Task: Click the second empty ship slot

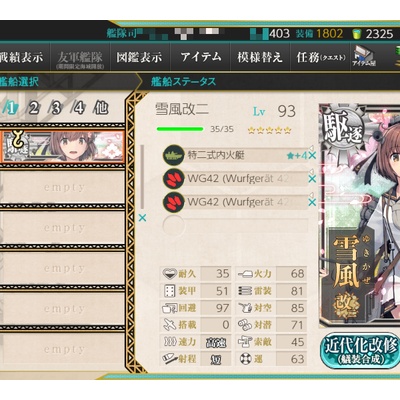Action: pos(63,228)
